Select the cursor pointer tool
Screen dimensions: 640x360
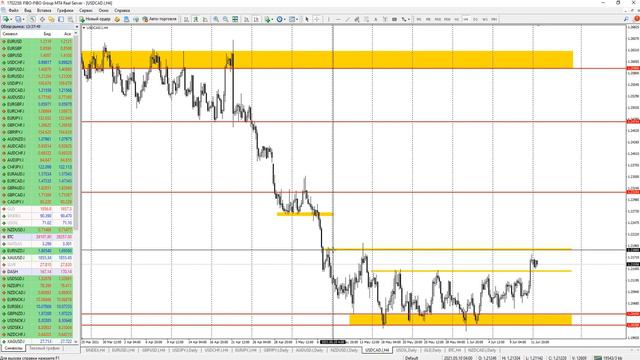coord(307,19)
